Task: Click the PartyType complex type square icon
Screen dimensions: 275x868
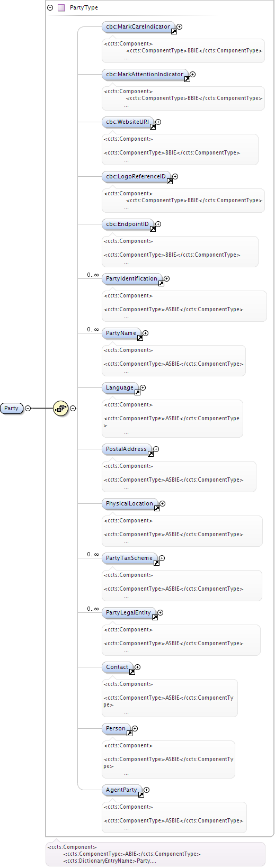Action: click(61, 8)
